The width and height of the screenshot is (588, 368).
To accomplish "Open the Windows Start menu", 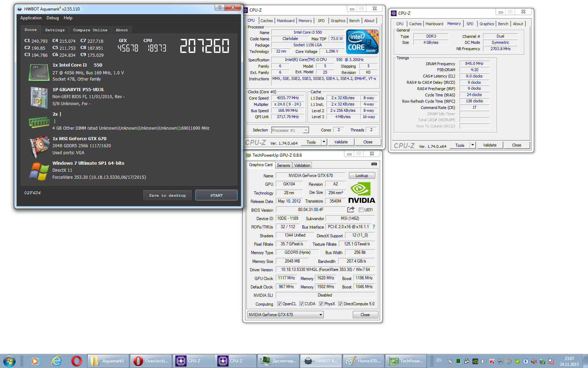I will click(9, 361).
